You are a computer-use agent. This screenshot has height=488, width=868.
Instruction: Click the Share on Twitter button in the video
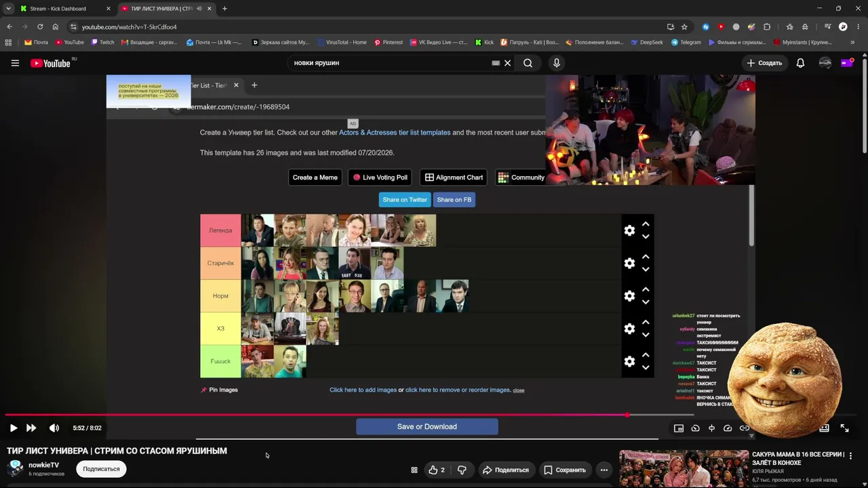click(x=405, y=200)
